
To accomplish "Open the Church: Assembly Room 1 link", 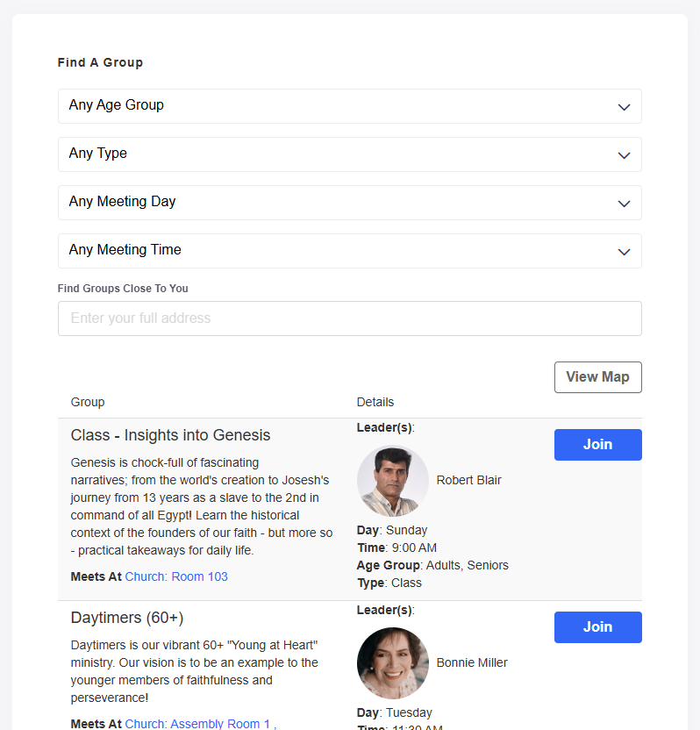I will tap(198, 723).
